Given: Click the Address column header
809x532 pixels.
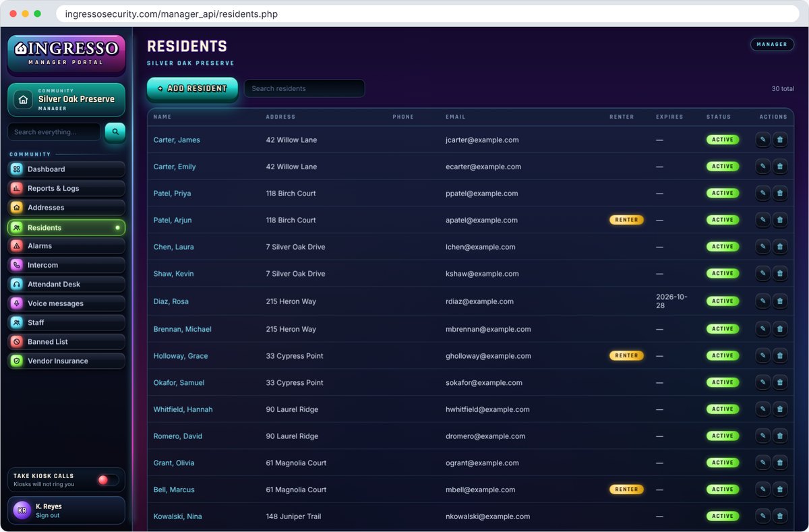Looking at the screenshot, I should click(280, 117).
